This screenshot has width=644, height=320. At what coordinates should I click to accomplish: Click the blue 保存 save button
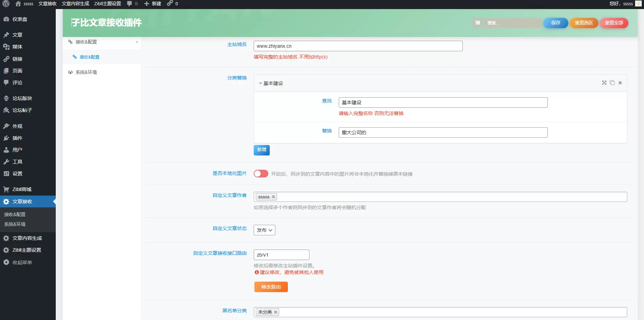[x=556, y=23]
